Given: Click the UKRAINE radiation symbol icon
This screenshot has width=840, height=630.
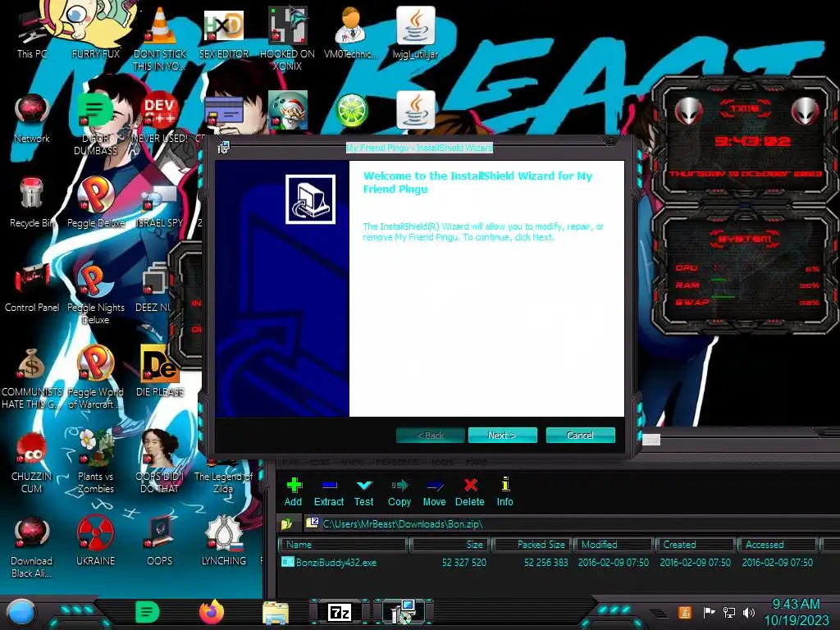Looking at the screenshot, I should (95, 541).
